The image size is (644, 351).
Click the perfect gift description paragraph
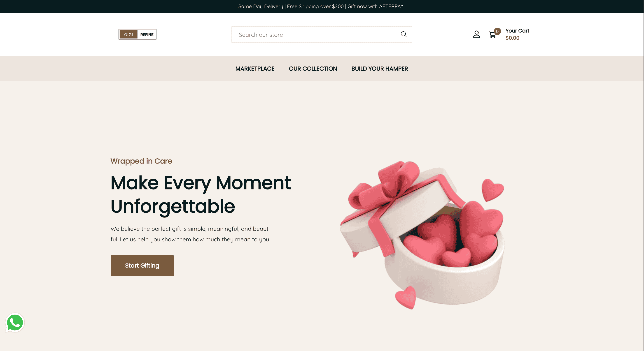[x=191, y=234]
